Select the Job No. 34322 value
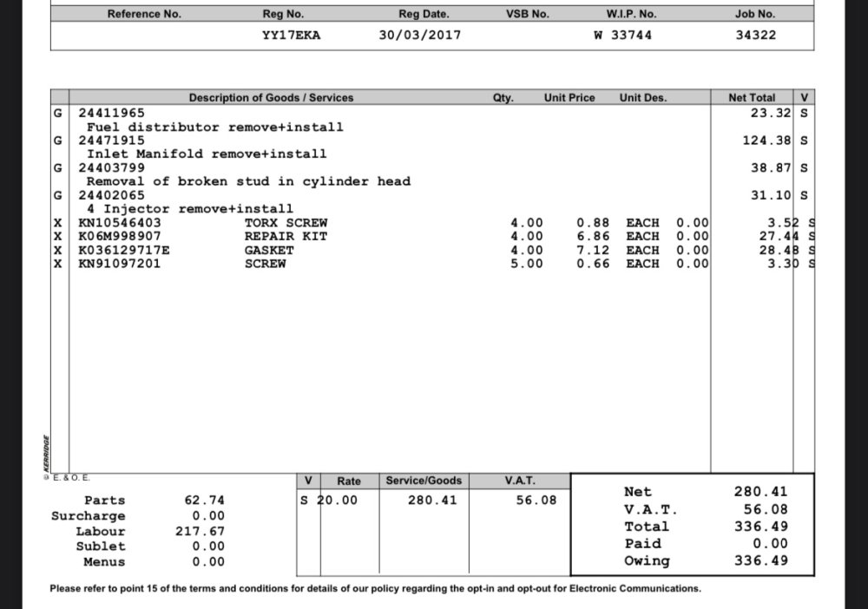Viewport: 868px width, 609px height. 756,36
